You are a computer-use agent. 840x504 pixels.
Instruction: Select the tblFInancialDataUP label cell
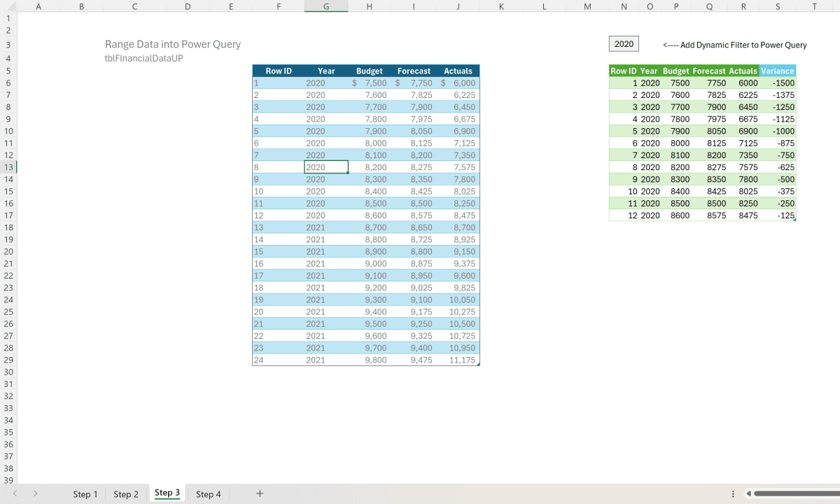point(143,59)
